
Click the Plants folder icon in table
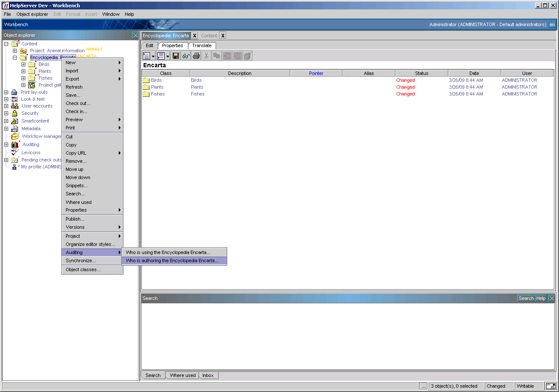[x=146, y=87]
